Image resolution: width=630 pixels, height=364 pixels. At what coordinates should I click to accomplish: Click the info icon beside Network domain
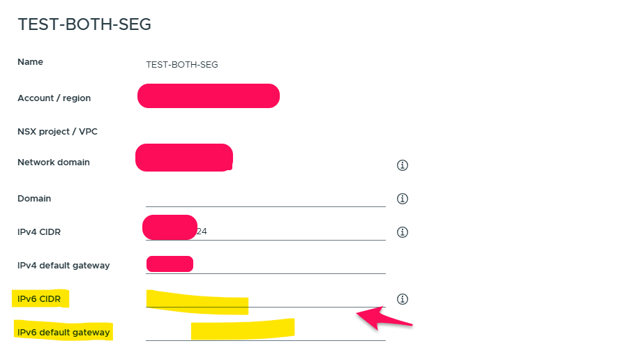click(402, 165)
